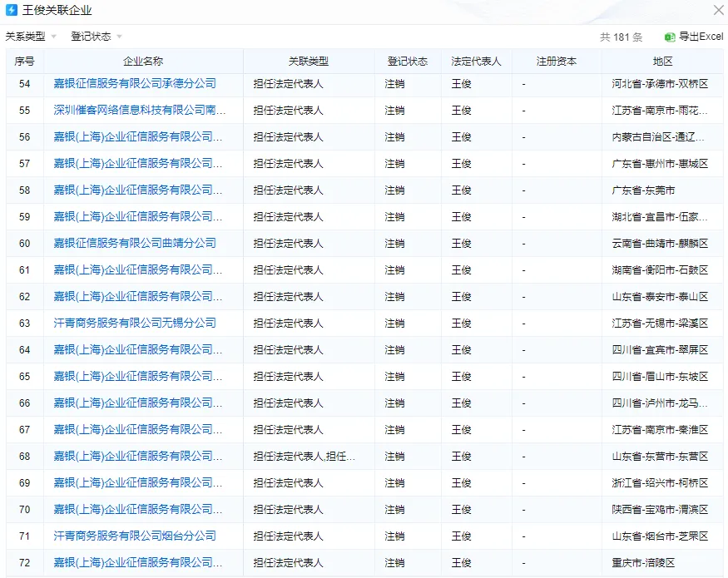Click the 导出Excel button
The width and height of the screenshot is (728, 578).
(694, 37)
